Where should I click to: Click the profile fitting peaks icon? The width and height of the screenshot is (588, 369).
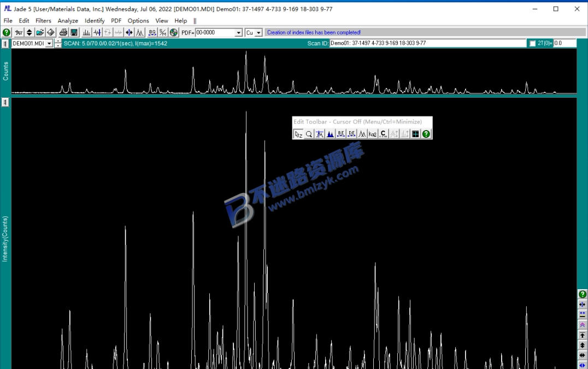click(x=140, y=33)
